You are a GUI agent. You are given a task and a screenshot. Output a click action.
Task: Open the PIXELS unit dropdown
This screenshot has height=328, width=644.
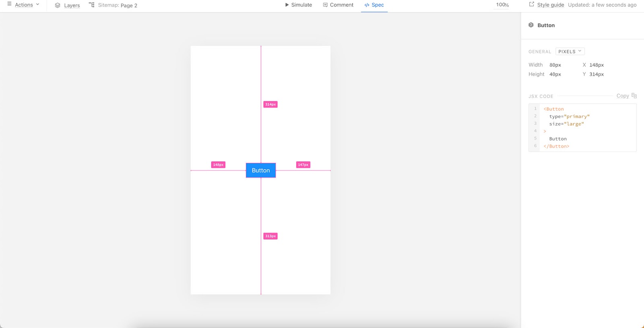point(570,52)
